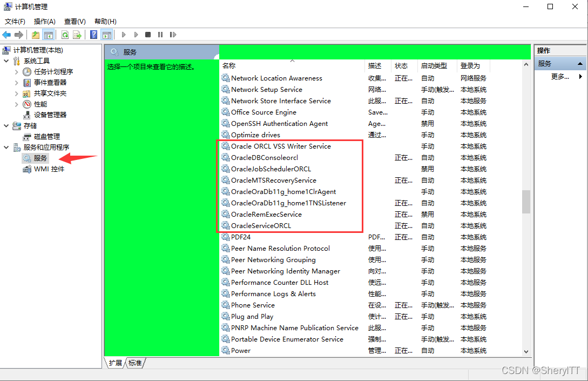The height and width of the screenshot is (381, 588).
Task: Expand the 性能 node arrow
Action: [x=17, y=104]
